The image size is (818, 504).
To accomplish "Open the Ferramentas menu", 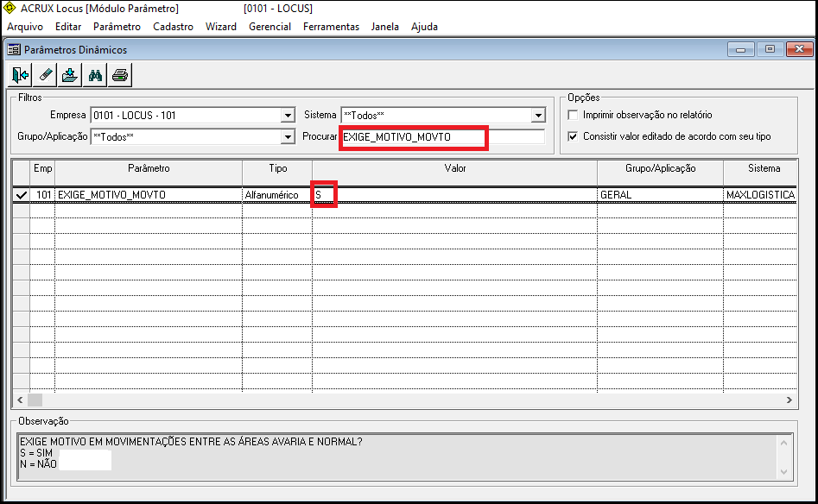I will (331, 27).
